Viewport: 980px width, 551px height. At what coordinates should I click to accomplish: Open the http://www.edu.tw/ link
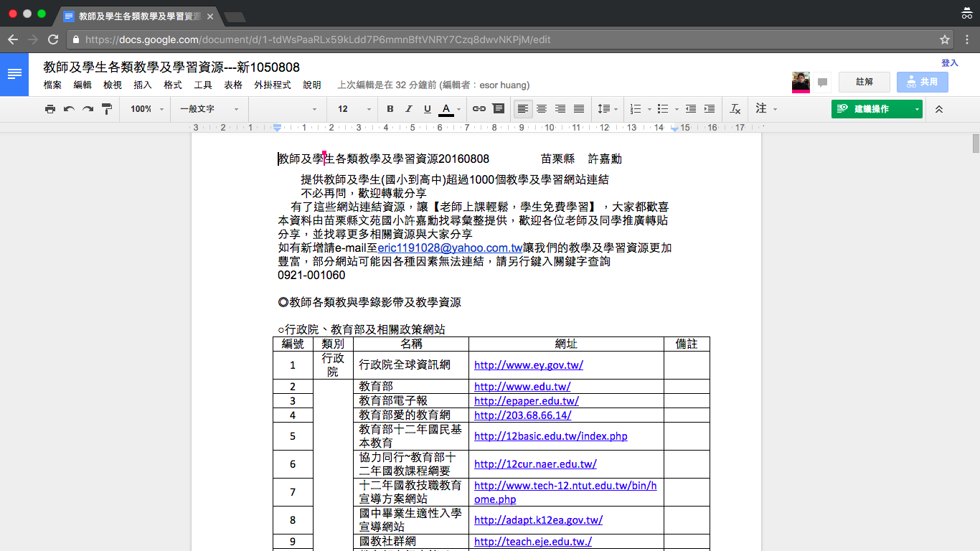click(522, 387)
